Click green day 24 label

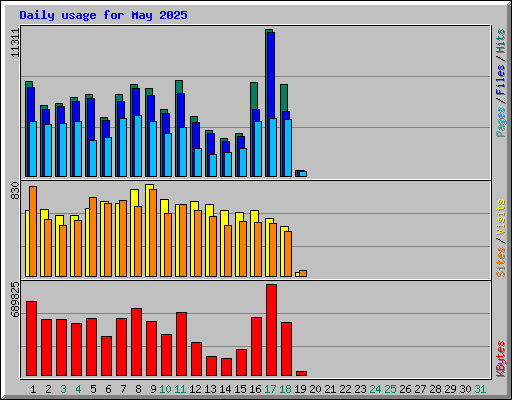pos(375,389)
